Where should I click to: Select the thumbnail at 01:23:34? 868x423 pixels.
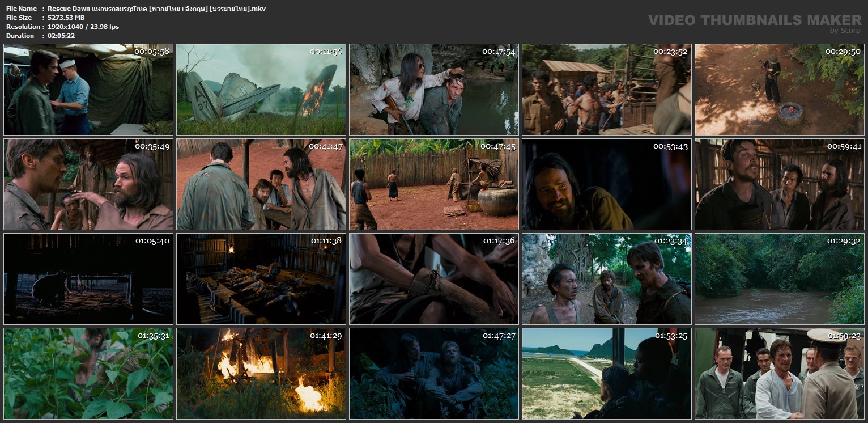point(607,279)
